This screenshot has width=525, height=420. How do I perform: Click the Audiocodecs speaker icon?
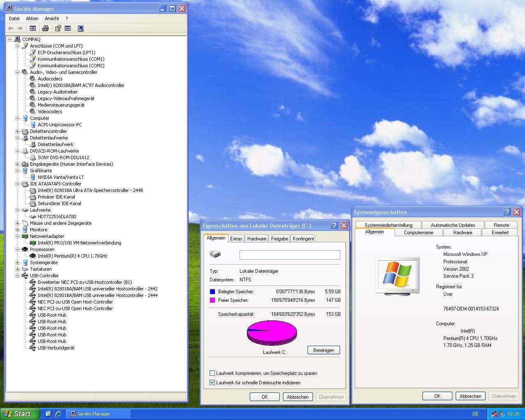[x=33, y=79]
